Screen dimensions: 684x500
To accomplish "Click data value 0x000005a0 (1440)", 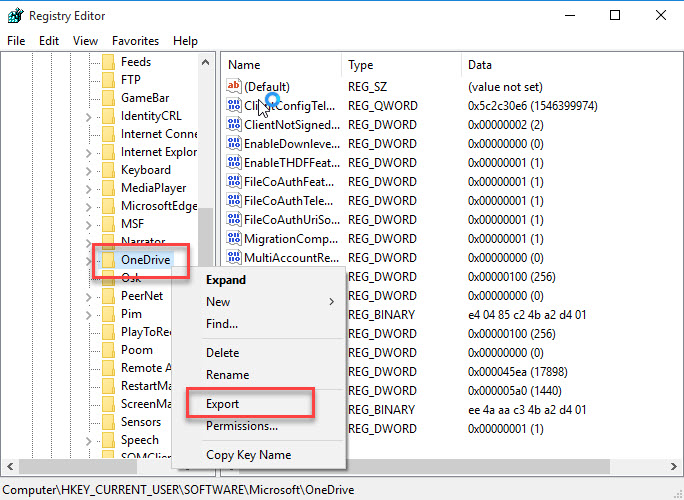I will pyautogui.click(x=515, y=390).
